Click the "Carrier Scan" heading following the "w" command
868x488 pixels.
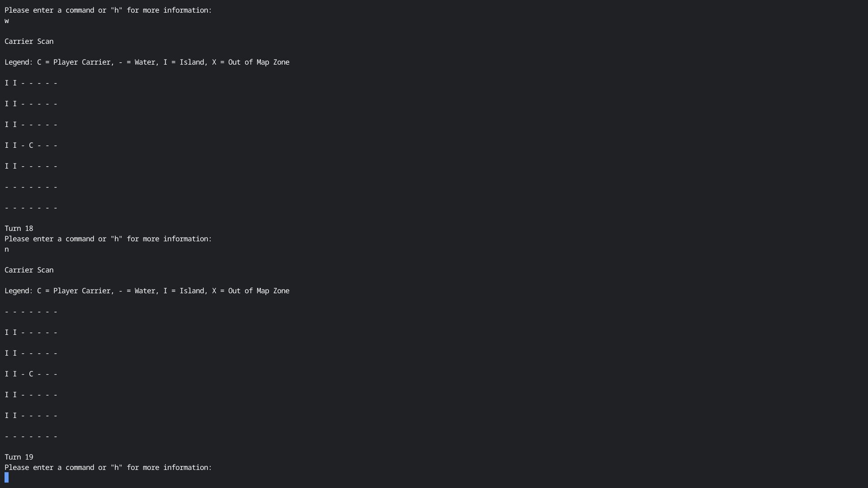coord(29,41)
